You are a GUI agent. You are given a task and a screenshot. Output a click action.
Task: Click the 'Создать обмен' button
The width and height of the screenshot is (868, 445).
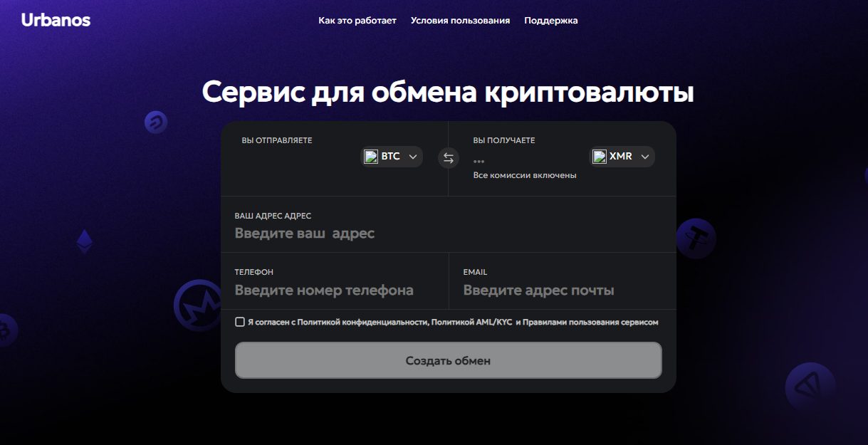pos(449,360)
